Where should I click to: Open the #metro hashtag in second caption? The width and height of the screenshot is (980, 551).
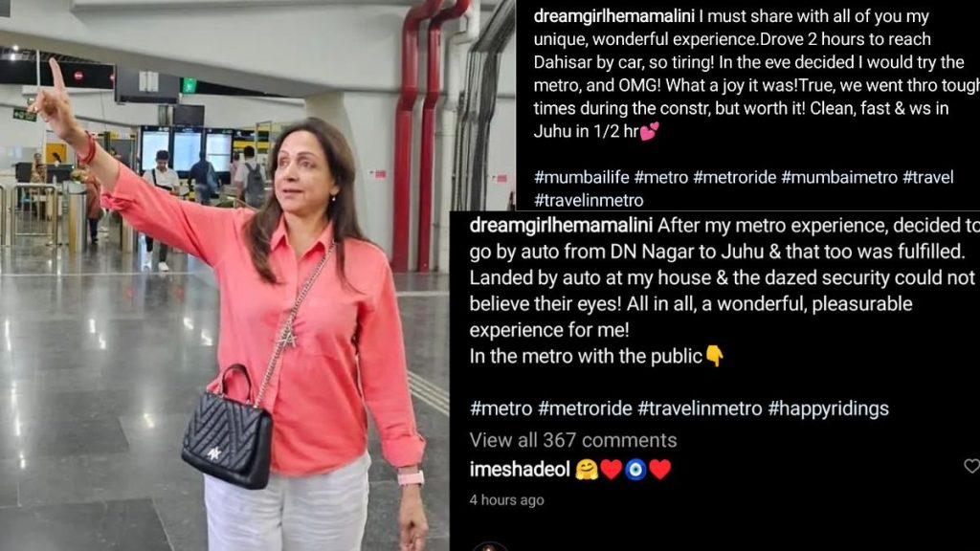click(501, 408)
